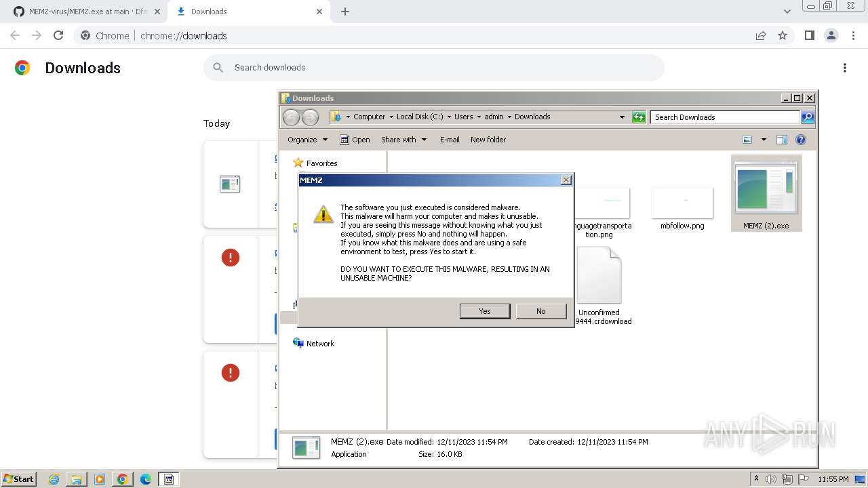
Task: Select the Unconfirmed .crdownload file
Action: coord(604,285)
